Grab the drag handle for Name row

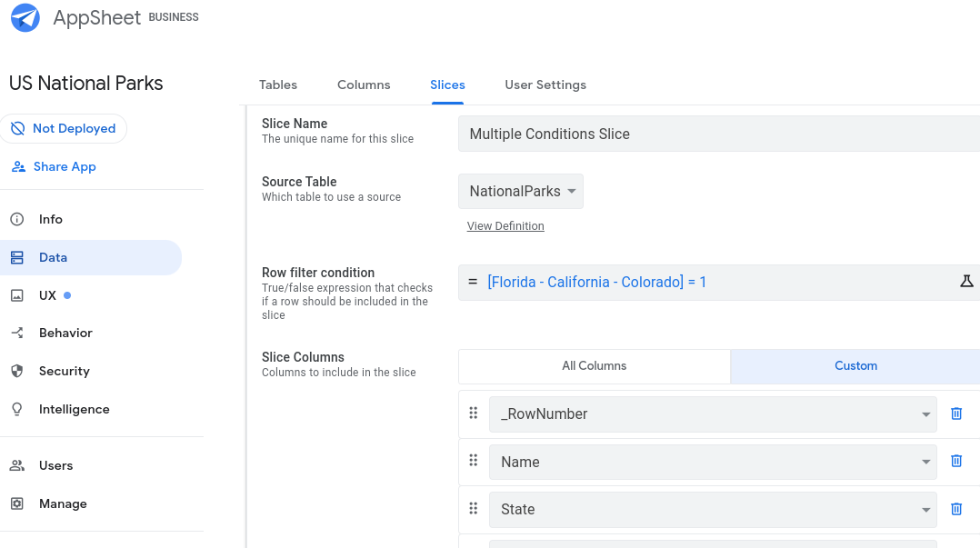point(473,461)
